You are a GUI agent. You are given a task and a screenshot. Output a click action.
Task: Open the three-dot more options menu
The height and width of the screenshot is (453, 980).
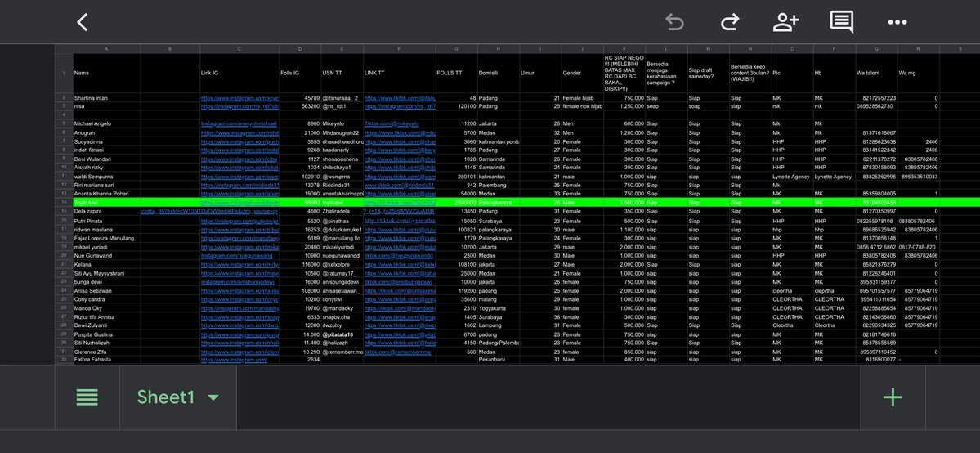click(x=897, y=23)
